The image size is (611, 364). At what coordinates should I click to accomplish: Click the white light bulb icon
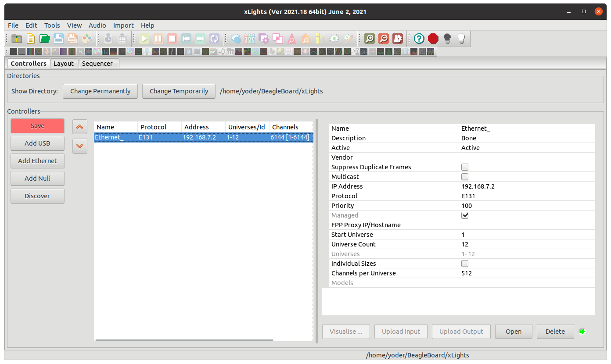click(x=461, y=39)
